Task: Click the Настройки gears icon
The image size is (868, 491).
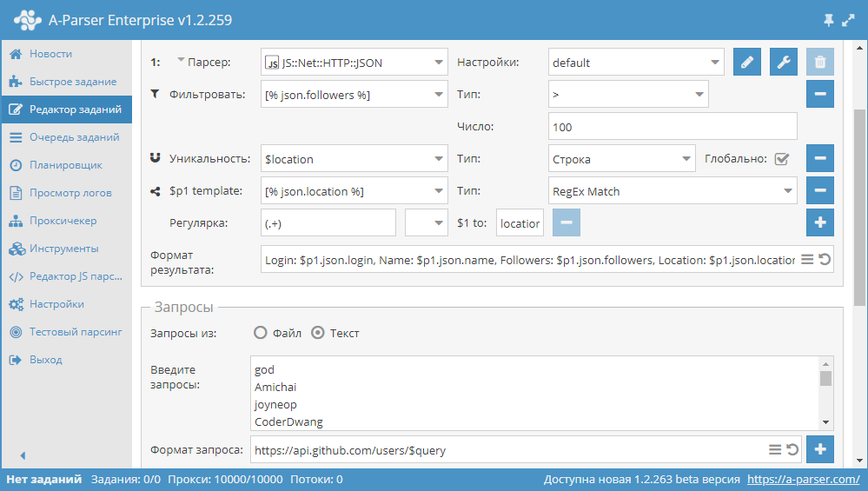Action: [16, 304]
